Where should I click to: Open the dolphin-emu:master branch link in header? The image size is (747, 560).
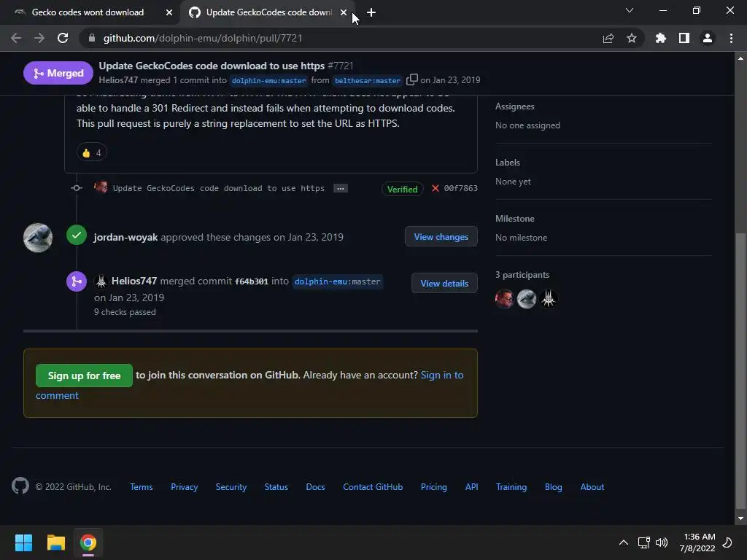coord(268,80)
